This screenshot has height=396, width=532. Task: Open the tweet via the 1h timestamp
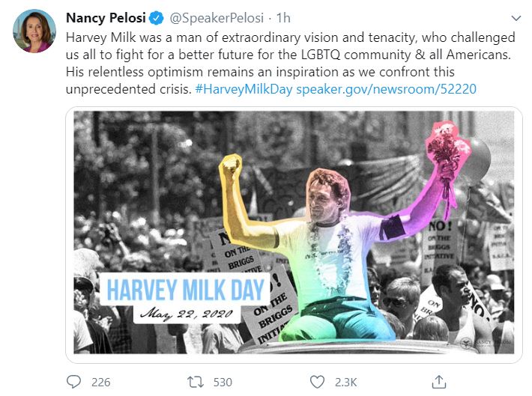point(285,17)
